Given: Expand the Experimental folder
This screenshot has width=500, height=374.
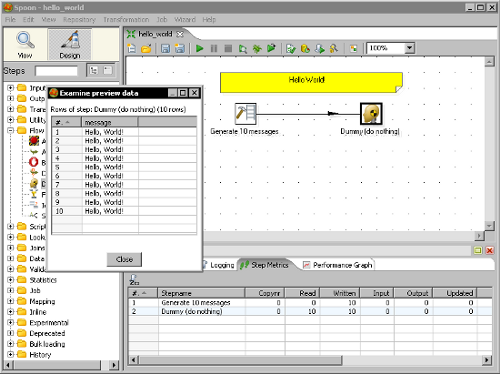Looking at the screenshot, I should pos(10,322).
